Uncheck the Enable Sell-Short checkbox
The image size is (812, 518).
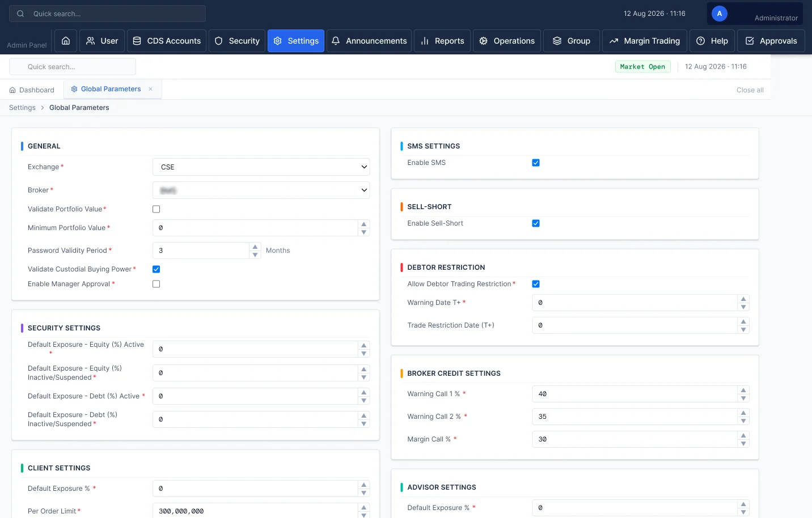pyautogui.click(x=536, y=223)
